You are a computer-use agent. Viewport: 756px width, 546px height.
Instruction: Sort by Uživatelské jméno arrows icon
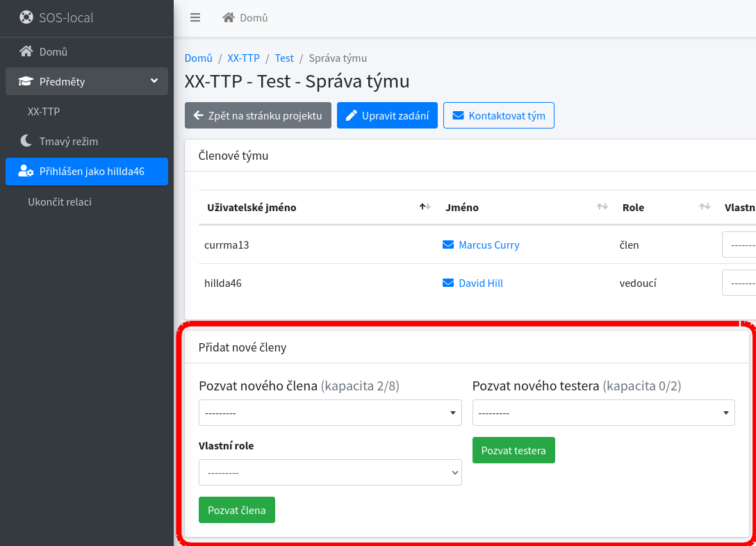[425, 207]
